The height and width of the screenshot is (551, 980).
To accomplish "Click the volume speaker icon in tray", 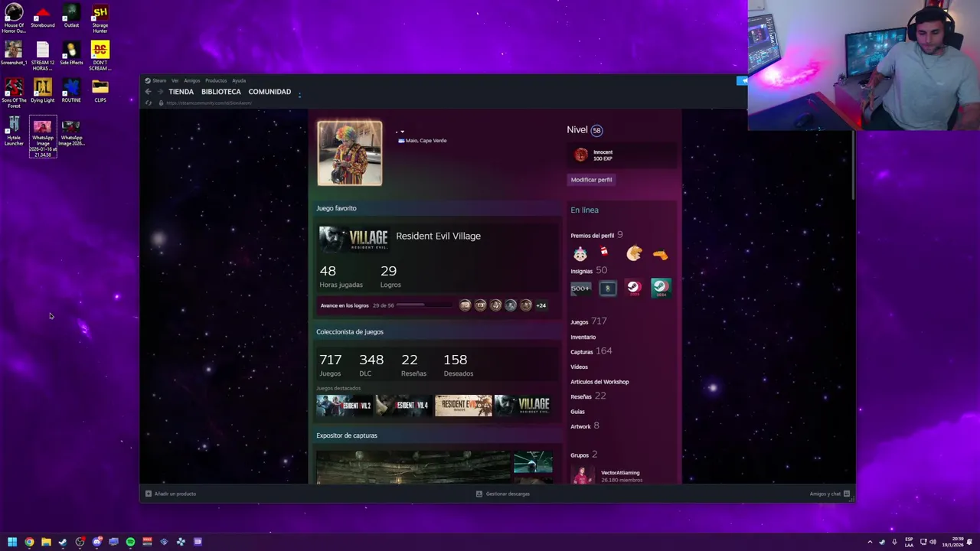I will [x=933, y=542].
